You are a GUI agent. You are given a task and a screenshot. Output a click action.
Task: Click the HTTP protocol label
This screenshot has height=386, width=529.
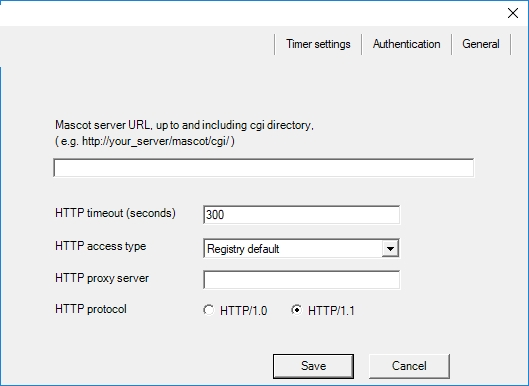pos(91,309)
